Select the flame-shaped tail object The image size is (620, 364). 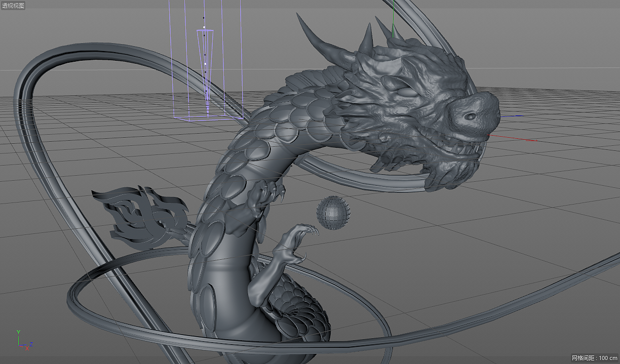[141, 217]
